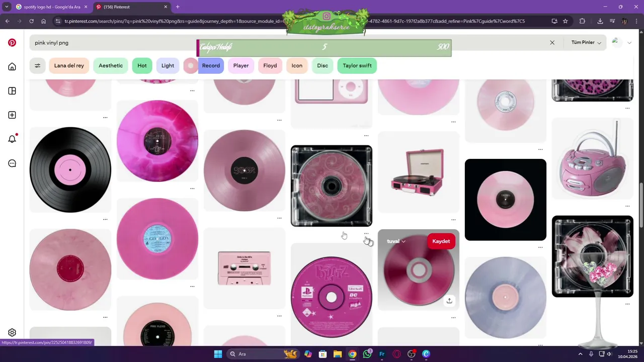Viewport: 644px width, 362px height.
Task: Toggle the Record filter chip
Action: [x=211, y=65]
